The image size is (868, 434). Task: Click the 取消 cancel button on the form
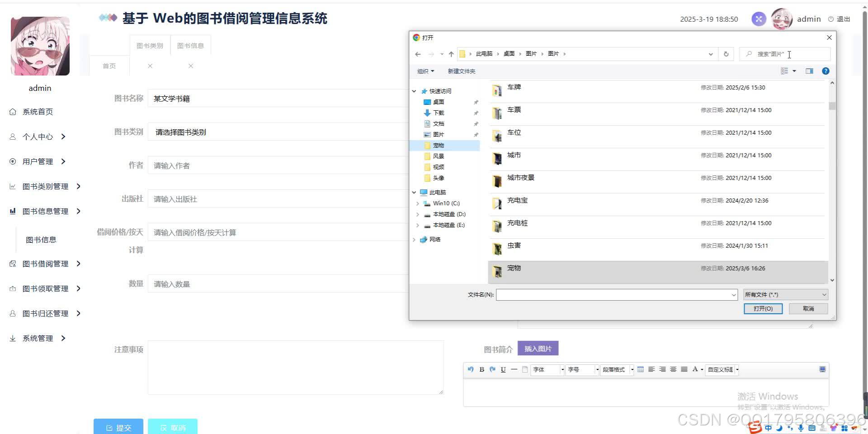[x=173, y=427]
